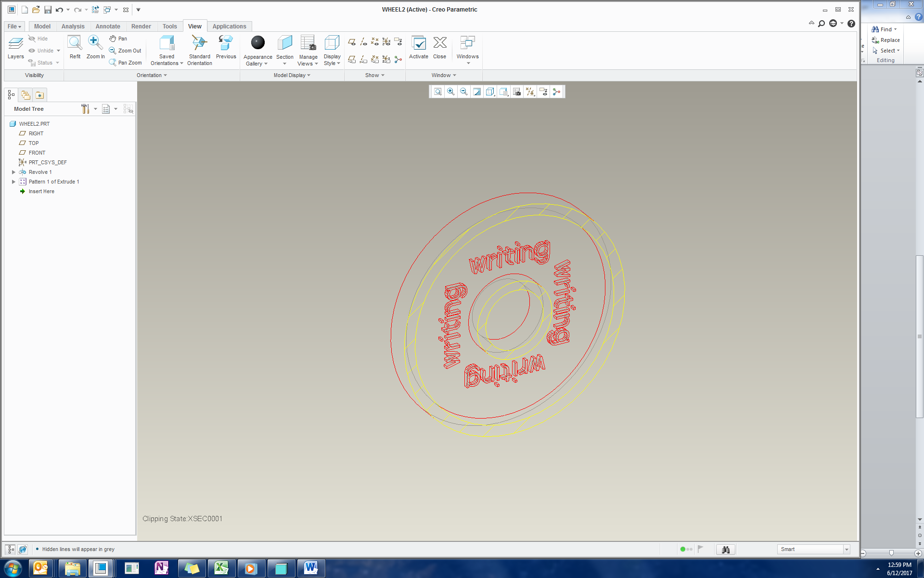This screenshot has height=578, width=924.
Task: Toggle plane tag display in Show group
Action: 352,59
